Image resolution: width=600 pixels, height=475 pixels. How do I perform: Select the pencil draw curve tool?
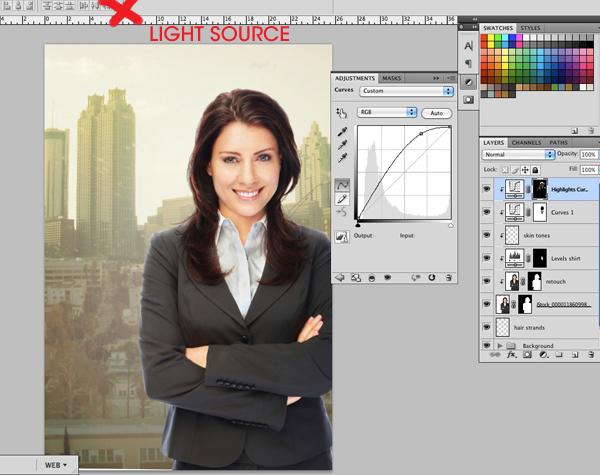(341, 198)
